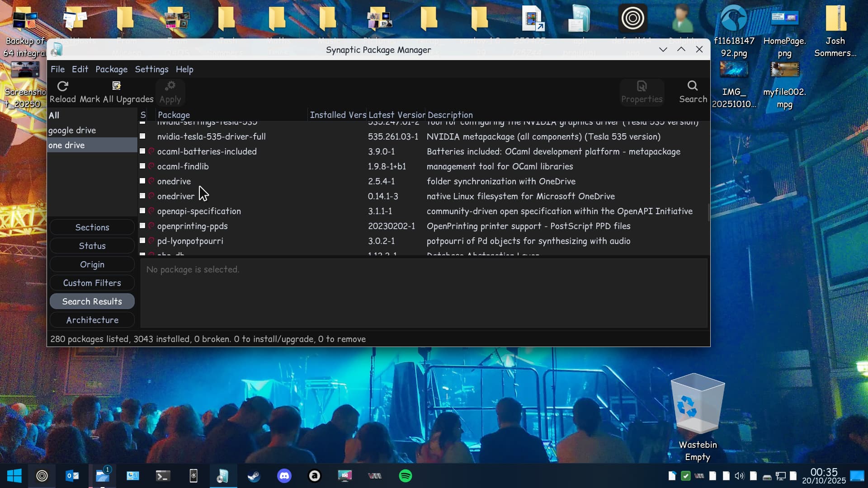Mark the ocaml-findlib status checkbox
Viewport: 868px width, 488px height.
point(142,166)
